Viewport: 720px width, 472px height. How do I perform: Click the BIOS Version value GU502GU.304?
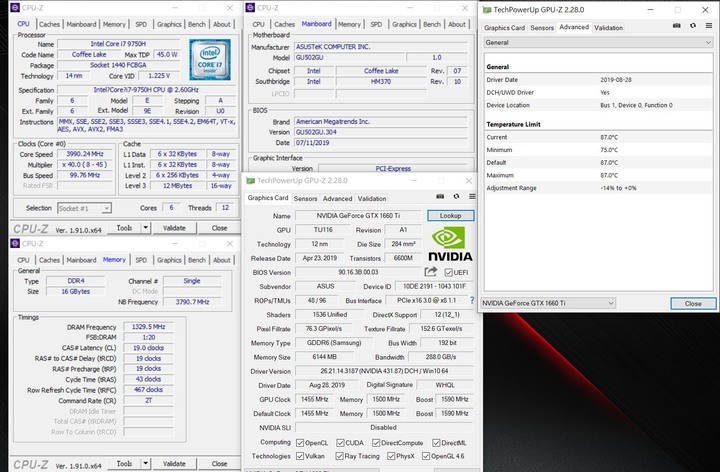click(x=380, y=132)
